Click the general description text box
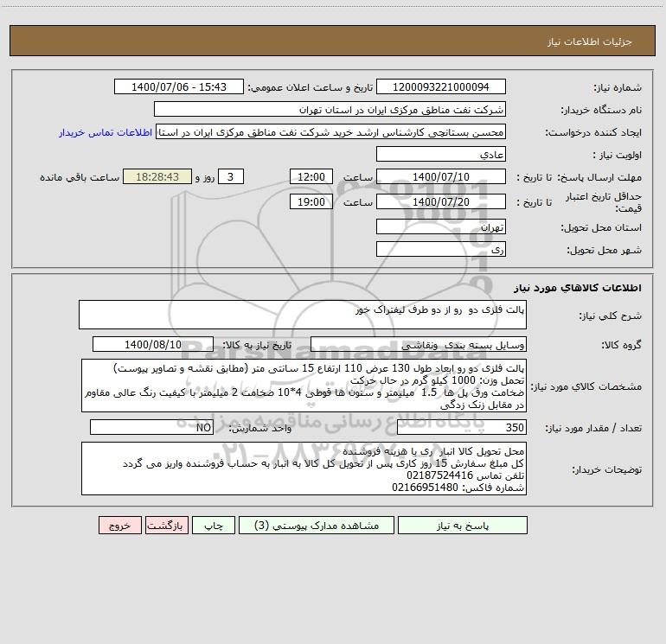Viewport: 666px width, 644px height. click(303, 315)
